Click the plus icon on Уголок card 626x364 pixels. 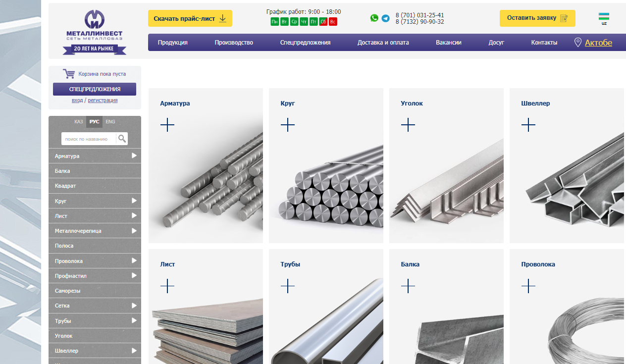click(408, 125)
